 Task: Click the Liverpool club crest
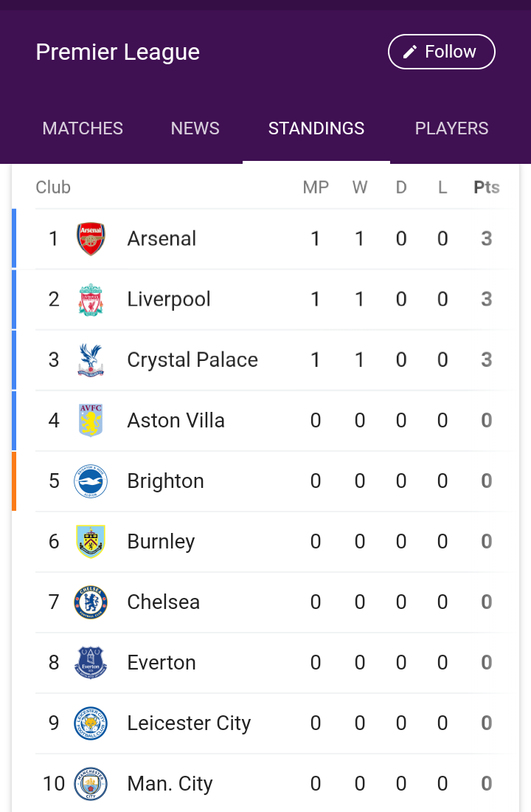(91, 300)
